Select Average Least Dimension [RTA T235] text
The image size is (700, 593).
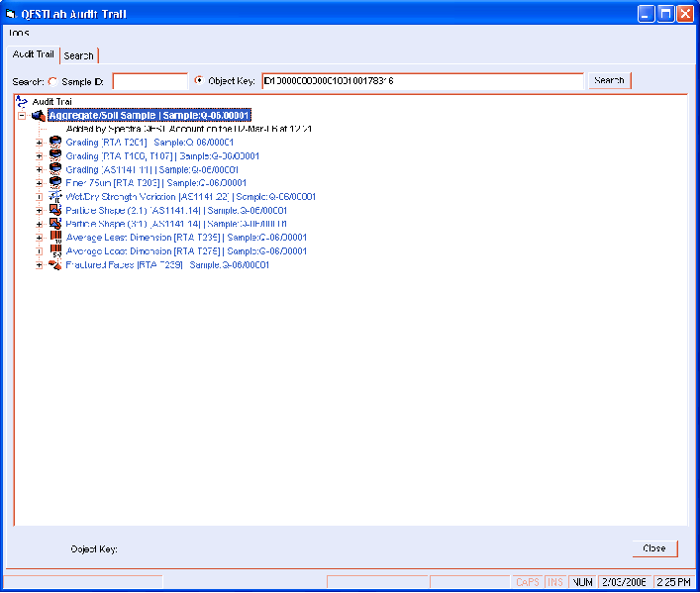(x=186, y=238)
